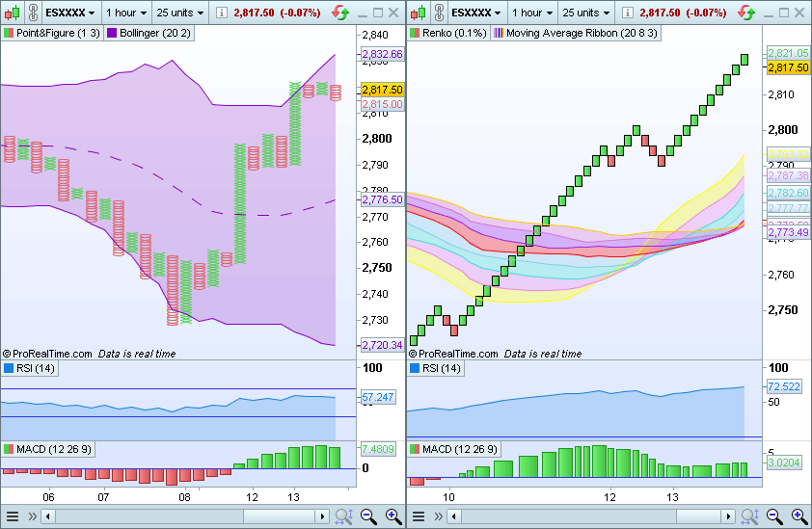The image size is (812, 529).
Task: Zoom in on the left chart
Action: pyautogui.click(x=393, y=516)
